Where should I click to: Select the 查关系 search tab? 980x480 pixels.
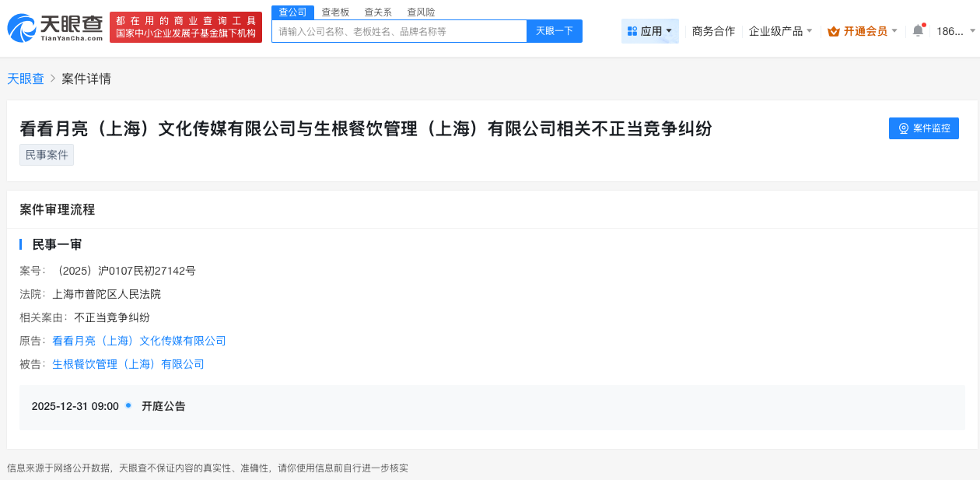coord(376,12)
